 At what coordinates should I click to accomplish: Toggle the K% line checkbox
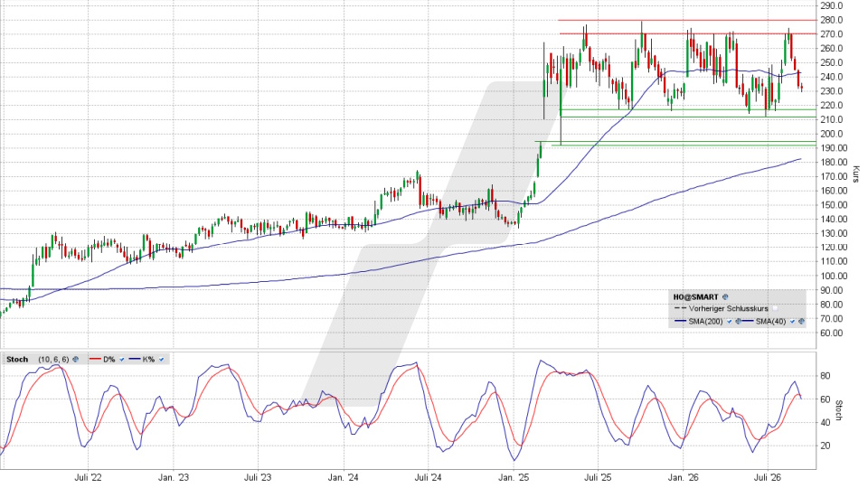click(x=161, y=360)
